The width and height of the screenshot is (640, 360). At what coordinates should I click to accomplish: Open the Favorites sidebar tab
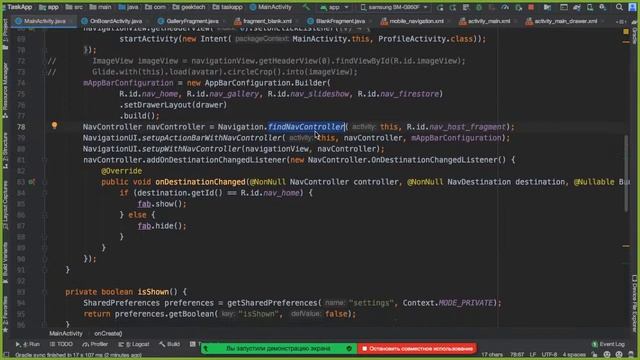pyautogui.click(x=5, y=313)
